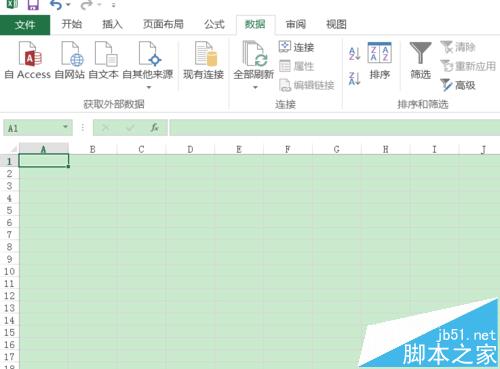Click the cancel X icon in formula bar

[x=105, y=128]
